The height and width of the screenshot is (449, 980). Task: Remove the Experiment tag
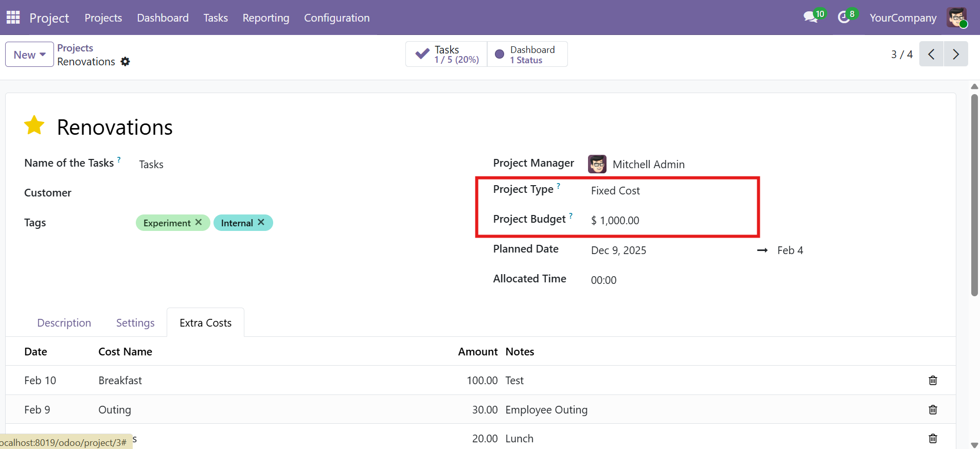(x=199, y=222)
